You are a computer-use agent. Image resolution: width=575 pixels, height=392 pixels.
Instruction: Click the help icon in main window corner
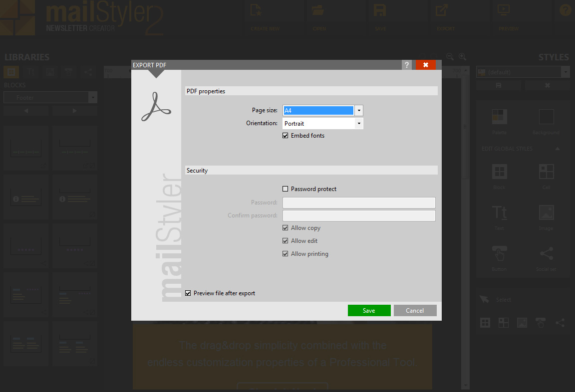coord(566,10)
